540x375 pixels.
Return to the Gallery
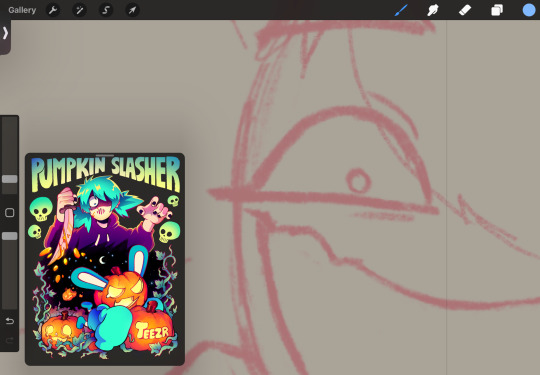(x=22, y=10)
